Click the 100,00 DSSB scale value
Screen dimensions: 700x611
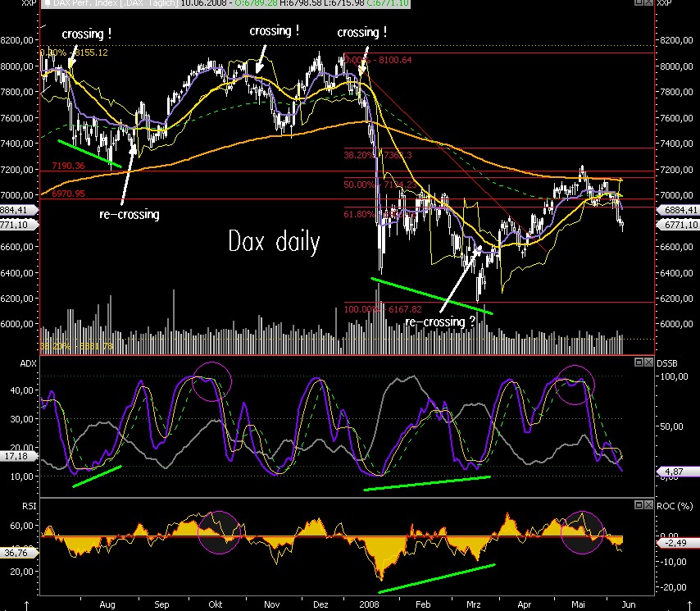point(674,376)
